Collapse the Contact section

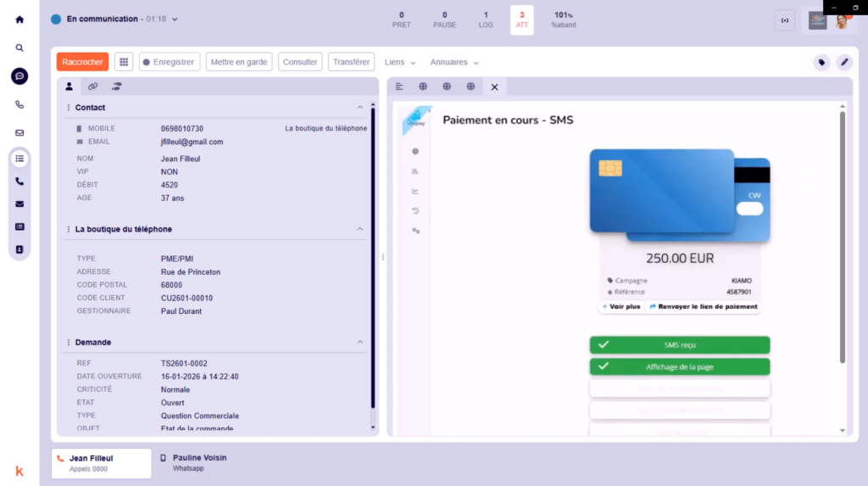click(359, 107)
